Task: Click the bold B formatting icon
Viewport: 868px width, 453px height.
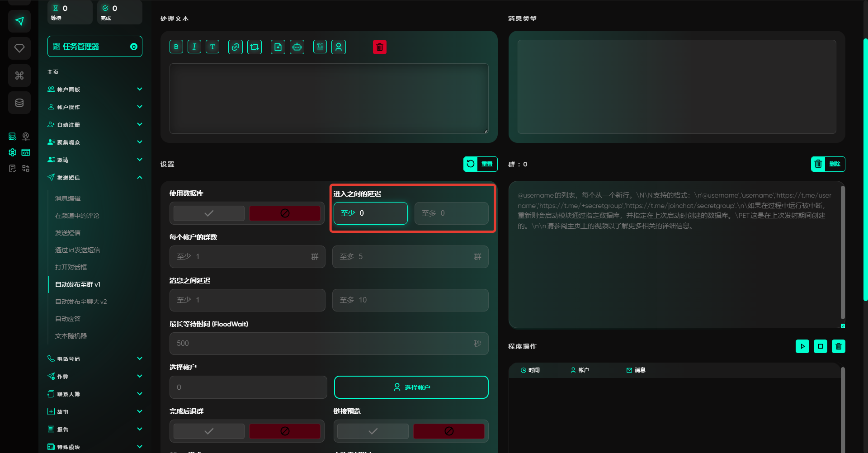Action: click(176, 47)
